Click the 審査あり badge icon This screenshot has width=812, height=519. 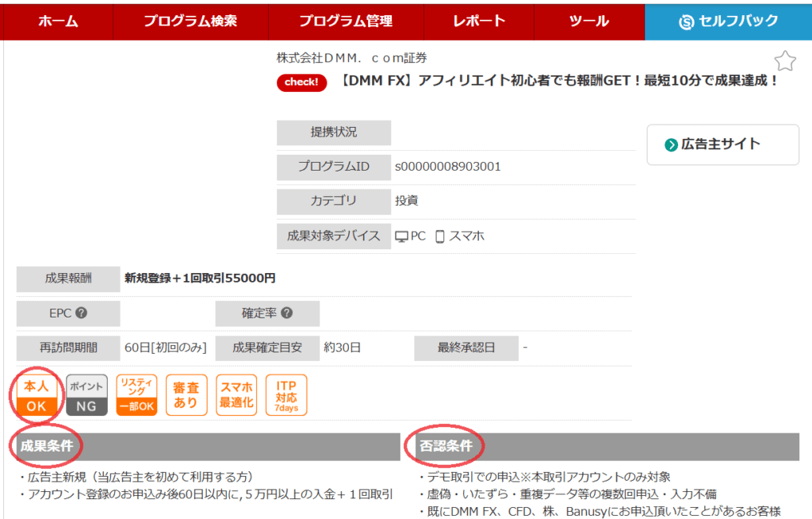pos(186,395)
